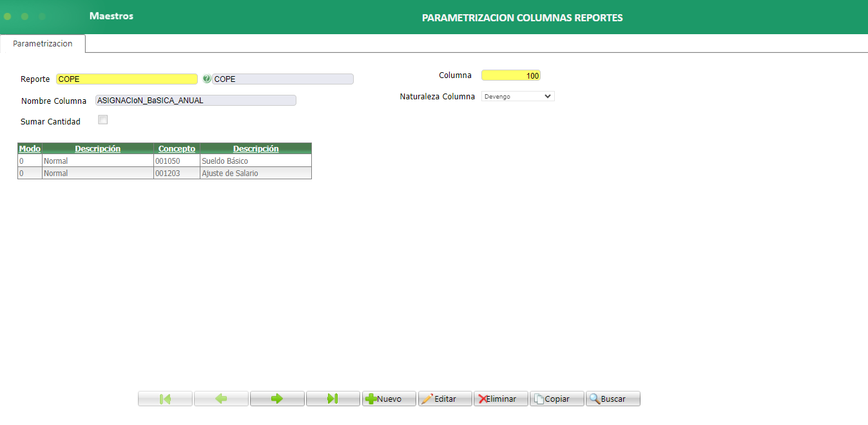Jump to the last record
Screen dimensions: 868x425
[x=333, y=399]
